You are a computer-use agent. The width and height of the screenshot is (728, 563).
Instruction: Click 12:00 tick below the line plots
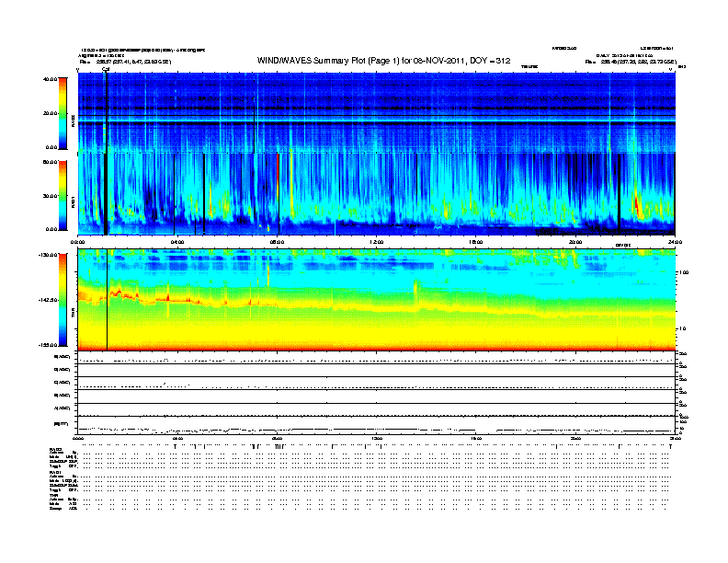377,439
